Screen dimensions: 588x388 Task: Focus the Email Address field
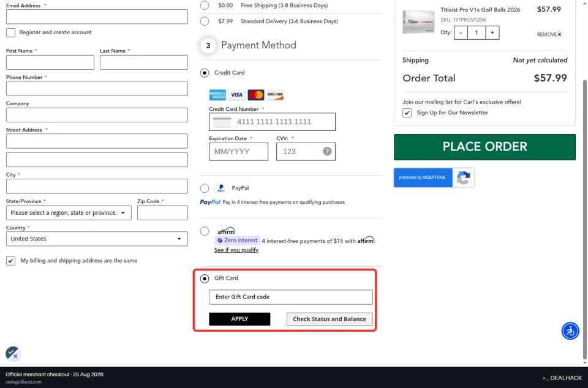tap(97, 17)
